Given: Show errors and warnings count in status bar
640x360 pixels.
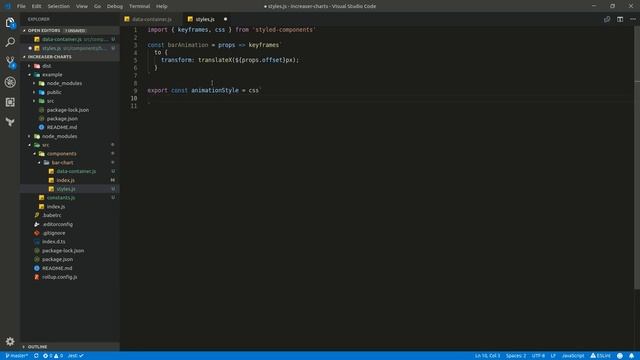Looking at the screenshot, I should click(53, 356).
